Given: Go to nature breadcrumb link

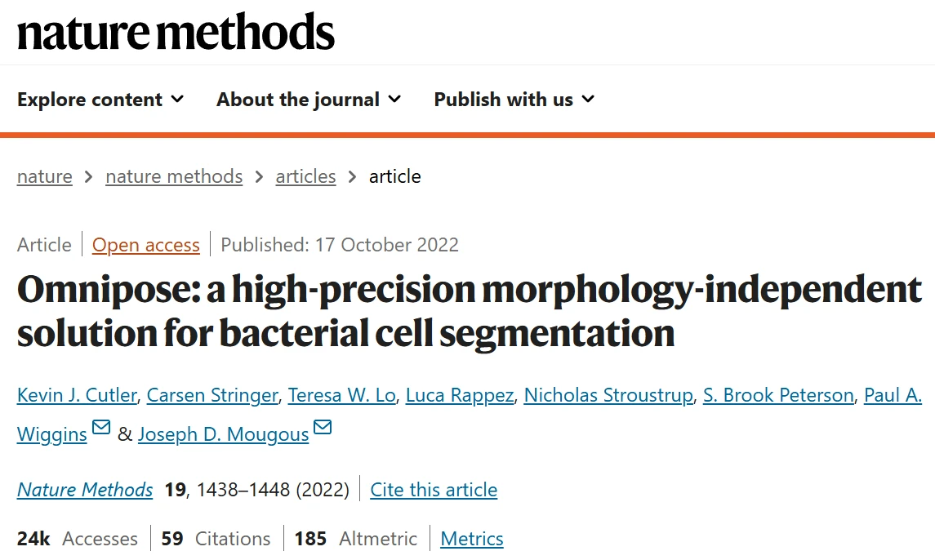Looking at the screenshot, I should 45,176.
